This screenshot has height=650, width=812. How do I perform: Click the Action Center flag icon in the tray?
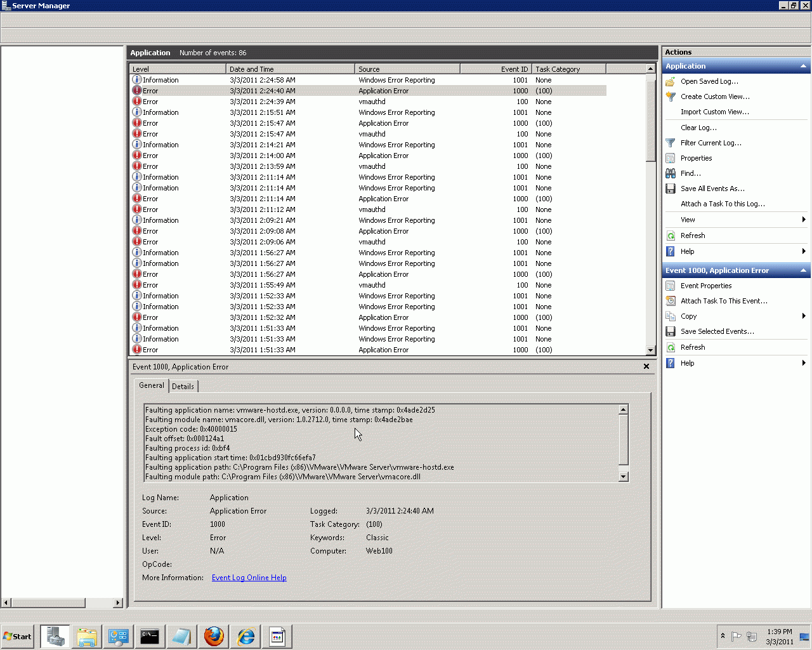point(737,636)
